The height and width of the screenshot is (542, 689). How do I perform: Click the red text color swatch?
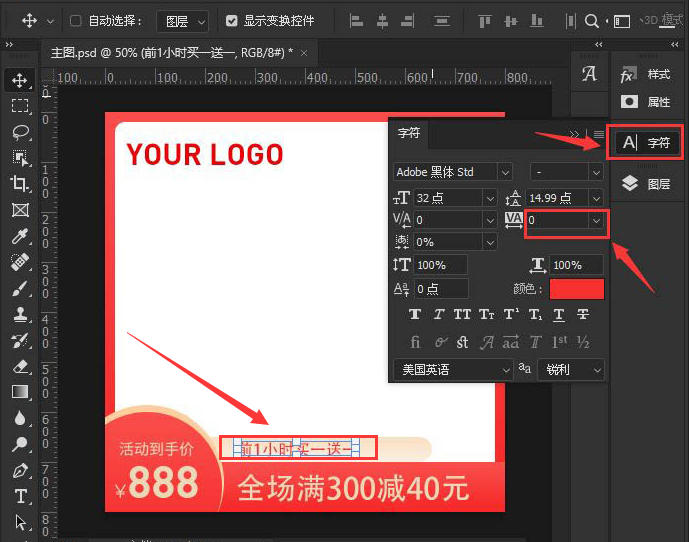pyautogui.click(x=577, y=289)
